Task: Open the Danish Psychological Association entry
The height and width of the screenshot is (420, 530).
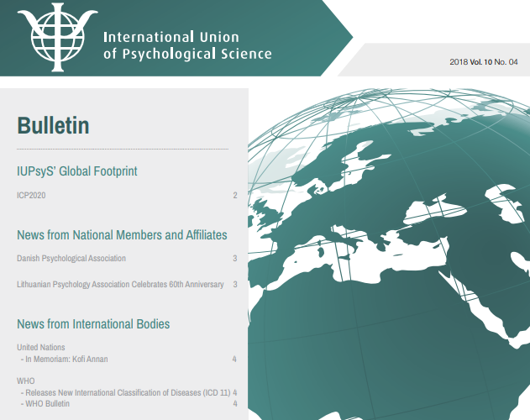Action: coord(71,259)
